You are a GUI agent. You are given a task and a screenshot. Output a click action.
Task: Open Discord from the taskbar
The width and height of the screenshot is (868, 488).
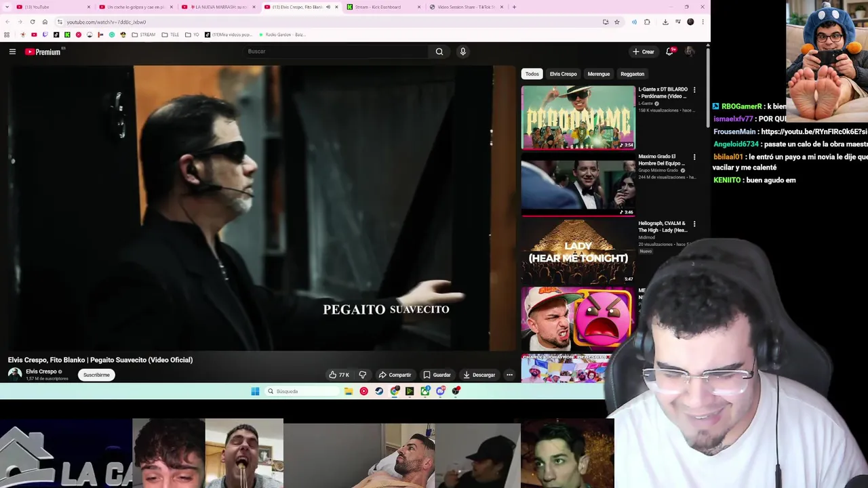click(441, 391)
